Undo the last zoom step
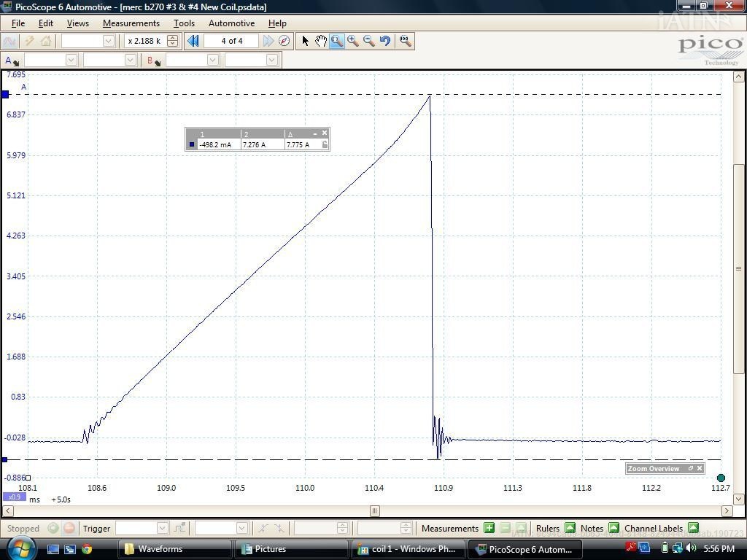The image size is (747, 560). (385, 41)
